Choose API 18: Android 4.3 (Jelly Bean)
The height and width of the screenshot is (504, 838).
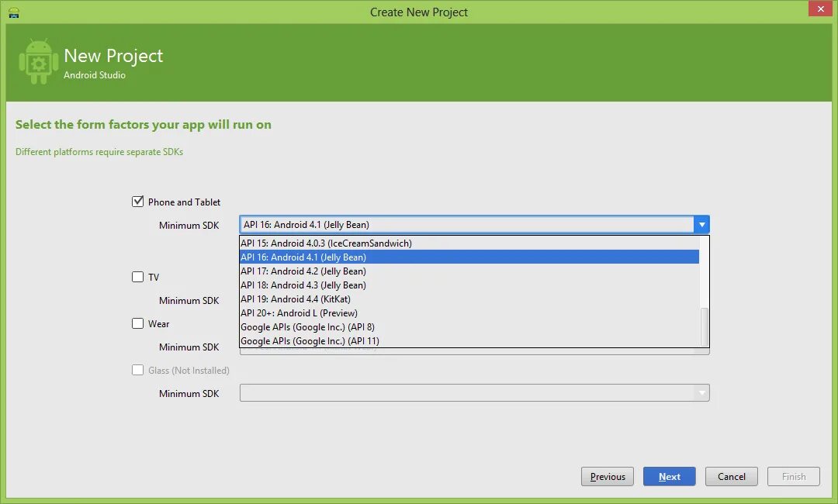coord(469,285)
